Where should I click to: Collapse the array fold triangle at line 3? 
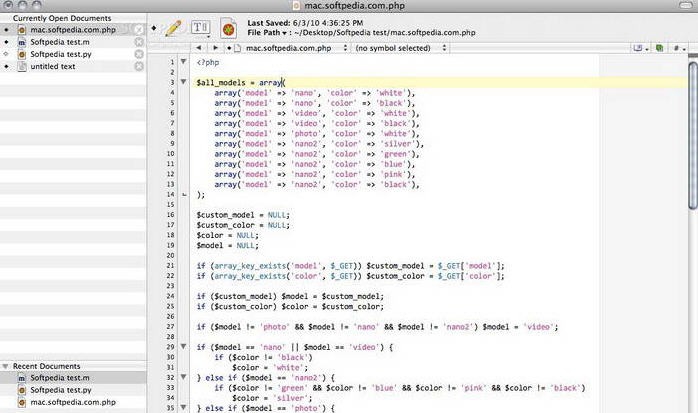pyautogui.click(x=183, y=81)
